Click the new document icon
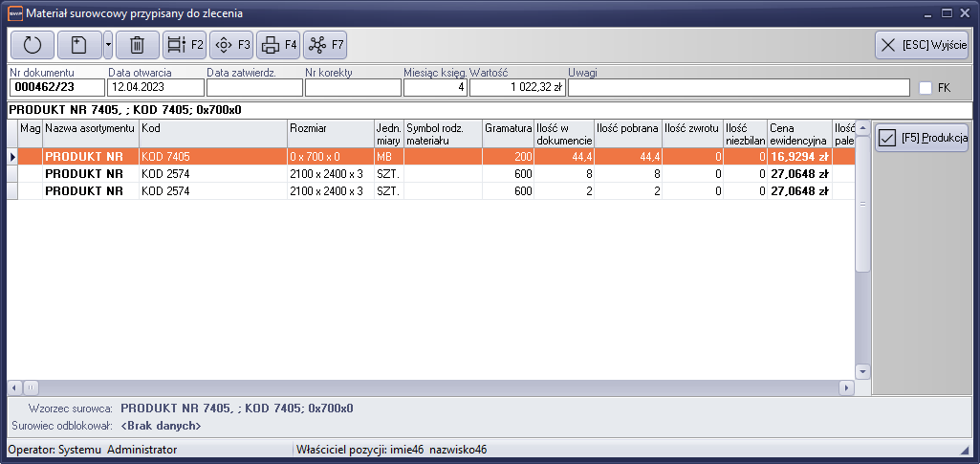980x464 pixels. [79, 45]
